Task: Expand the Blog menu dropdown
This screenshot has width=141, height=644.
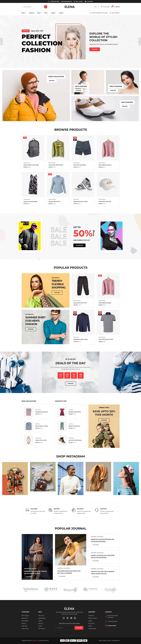Action: point(46,13)
